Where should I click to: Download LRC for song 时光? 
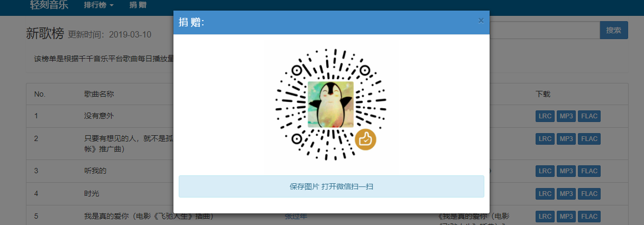(x=545, y=194)
